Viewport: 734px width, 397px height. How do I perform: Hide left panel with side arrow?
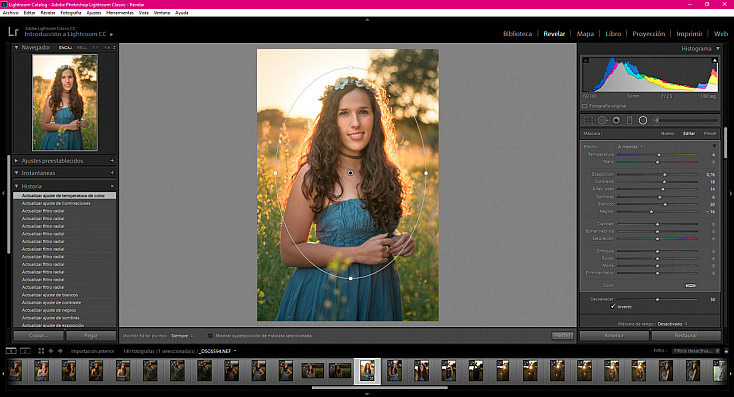coord(3,193)
